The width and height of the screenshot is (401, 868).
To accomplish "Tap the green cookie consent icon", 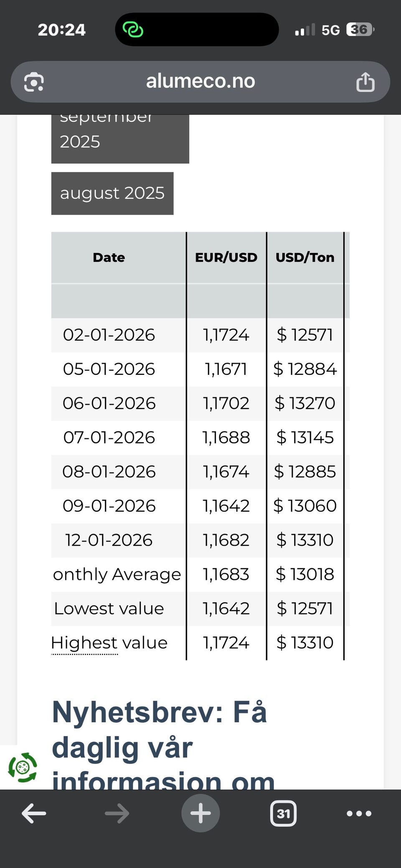I will coord(23,767).
